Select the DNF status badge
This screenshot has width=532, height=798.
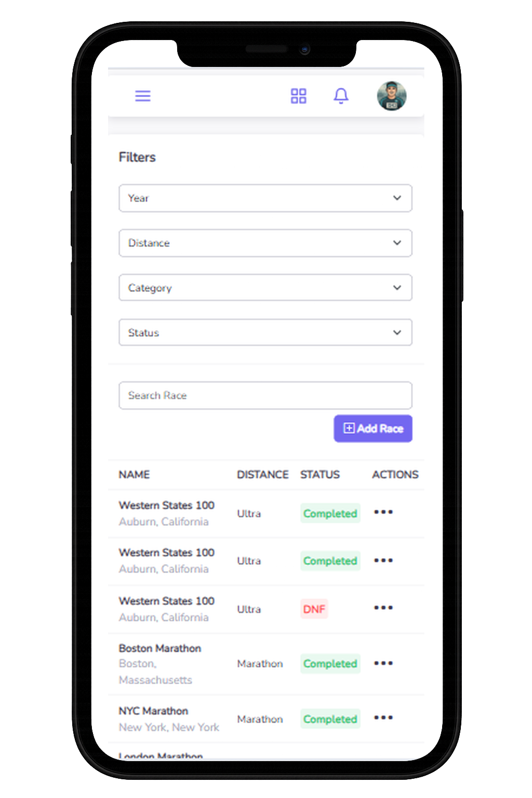(x=314, y=608)
